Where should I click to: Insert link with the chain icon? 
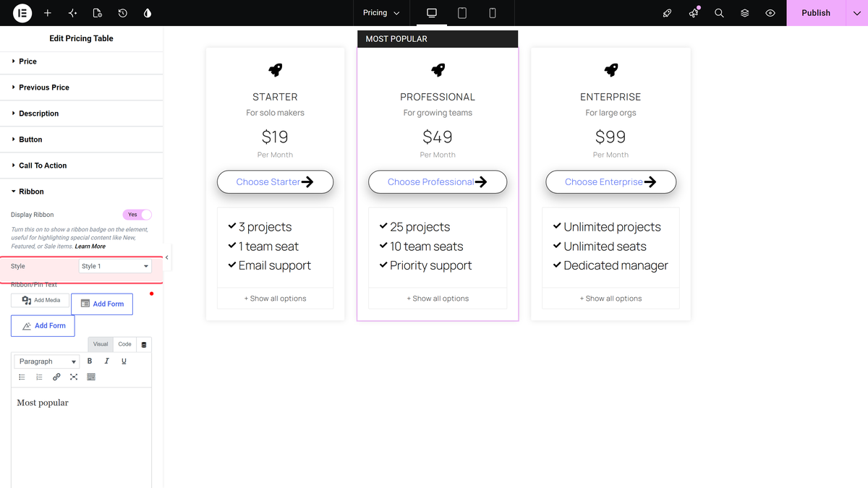pyautogui.click(x=56, y=377)
